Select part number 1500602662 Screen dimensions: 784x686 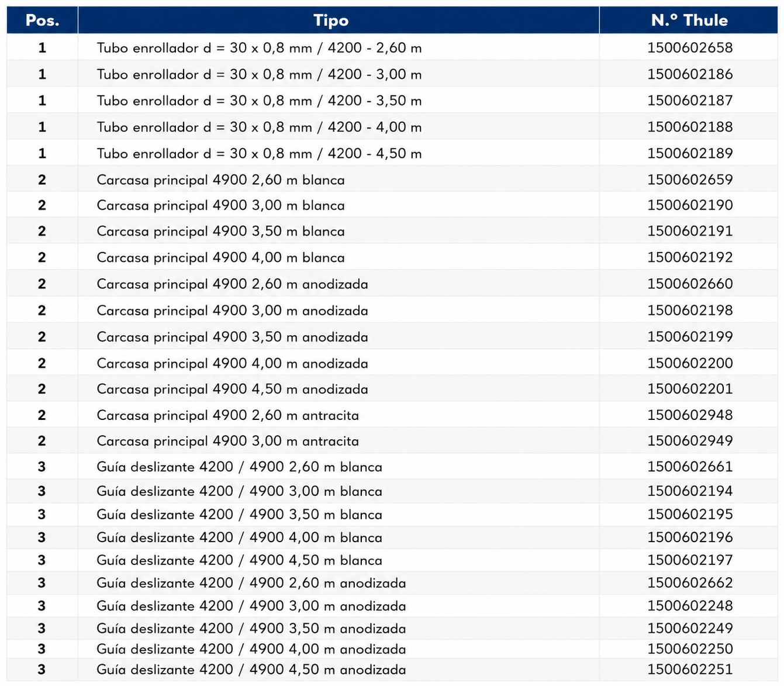[x=690, y=583]
